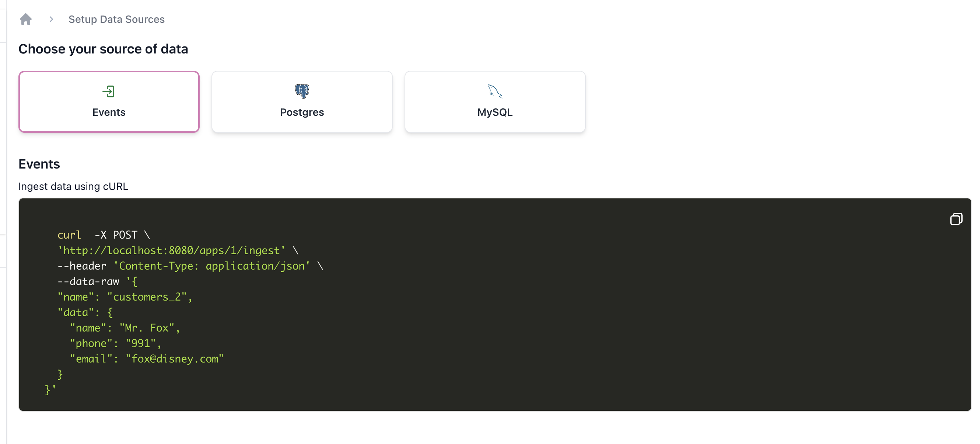Click the MySQL dolphin logo
980x444 pixels.
494,91
